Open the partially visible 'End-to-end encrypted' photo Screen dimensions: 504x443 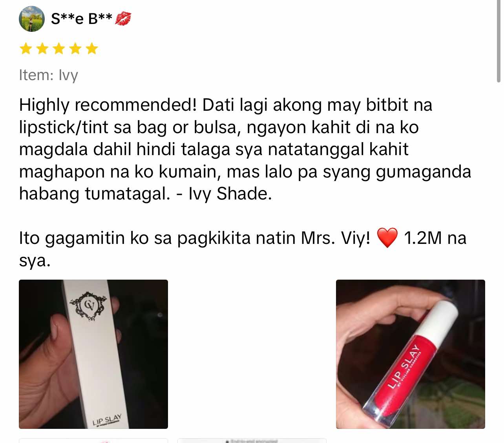pyautogui.click(x=252, y=441)
